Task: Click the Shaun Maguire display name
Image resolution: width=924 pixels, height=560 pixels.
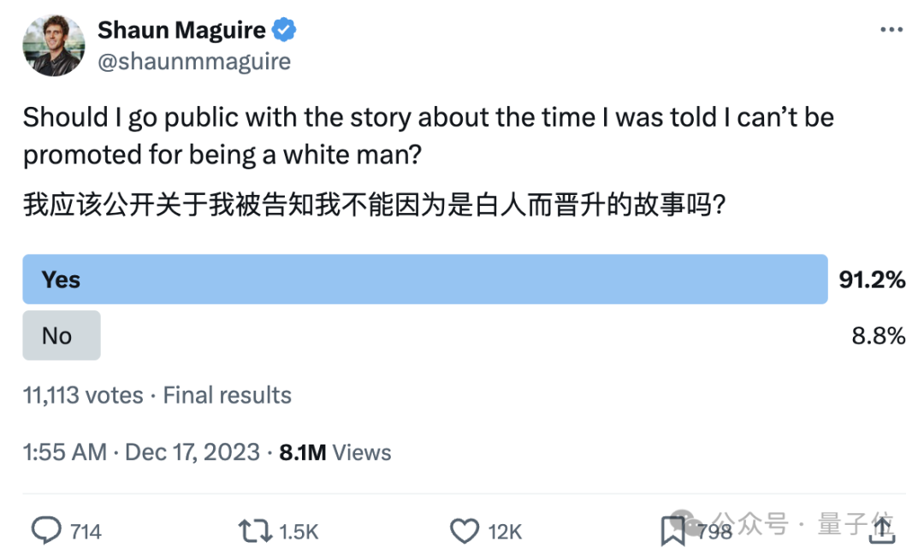Action: click(181, 31)
